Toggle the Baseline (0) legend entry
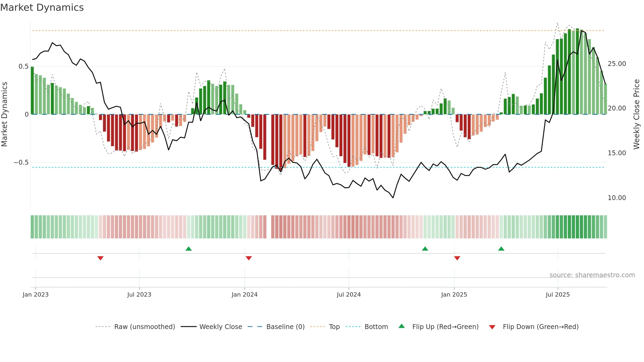This screenshot has height=362, width=644. (276, 327)
